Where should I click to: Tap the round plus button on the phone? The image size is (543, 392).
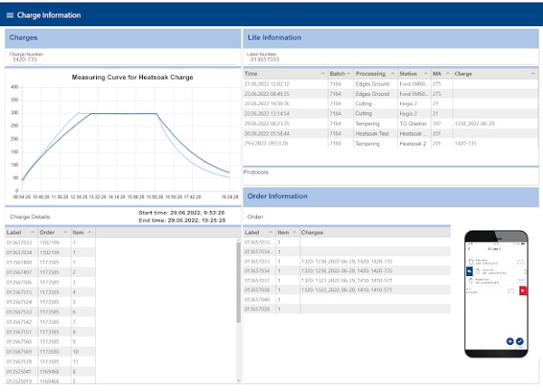pos(510,341)
